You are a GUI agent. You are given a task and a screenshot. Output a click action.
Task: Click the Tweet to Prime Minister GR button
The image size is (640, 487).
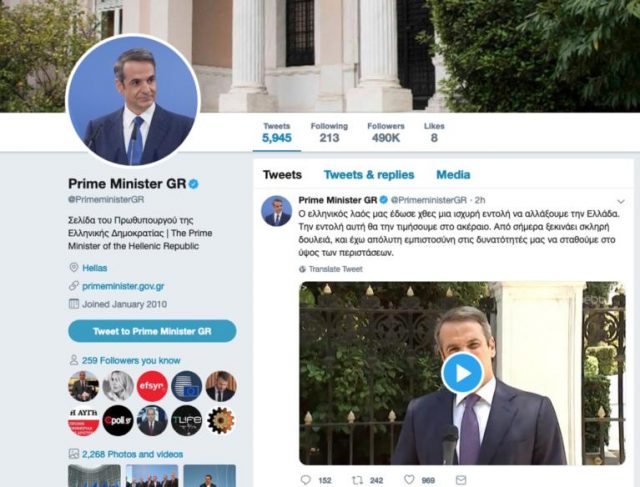[x=152, y=331]
